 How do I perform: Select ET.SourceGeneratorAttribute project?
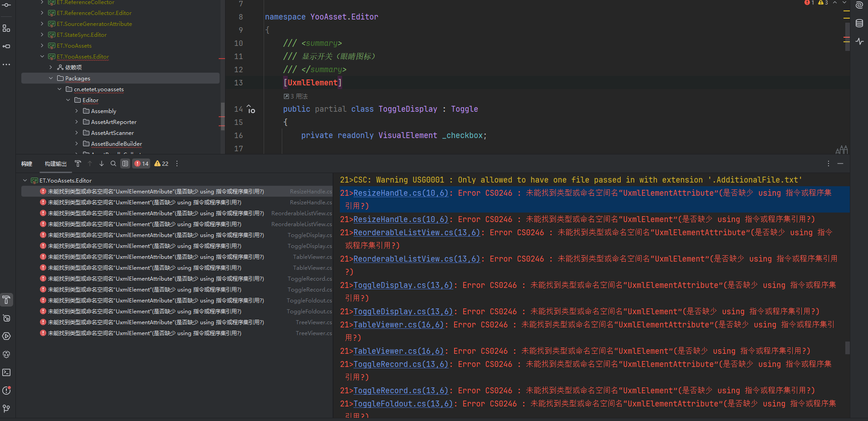[94, 24]
